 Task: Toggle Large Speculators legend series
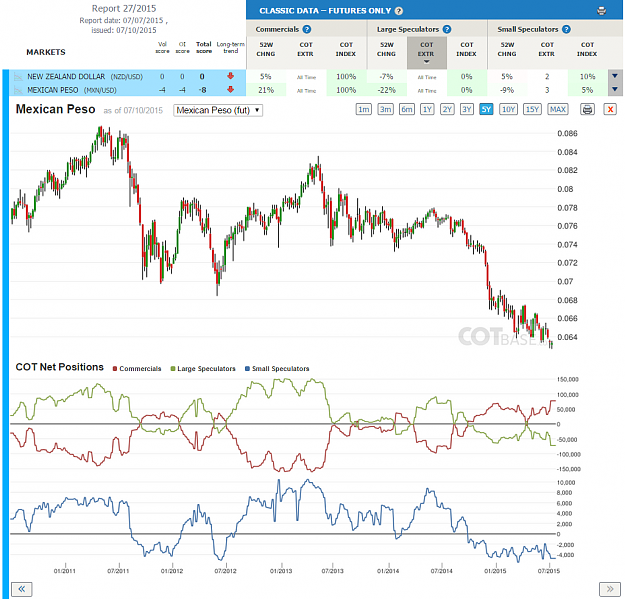pos(203,369)
